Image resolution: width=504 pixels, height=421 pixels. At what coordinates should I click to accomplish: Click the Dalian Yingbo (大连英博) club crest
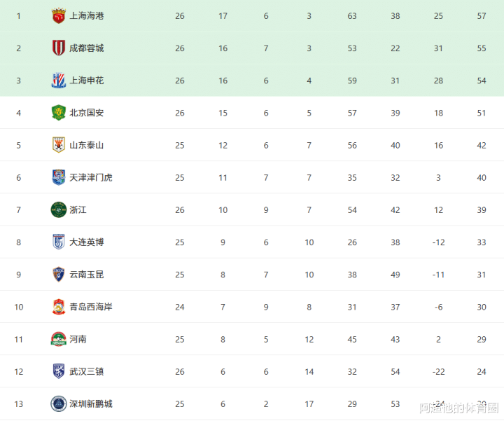59,242
